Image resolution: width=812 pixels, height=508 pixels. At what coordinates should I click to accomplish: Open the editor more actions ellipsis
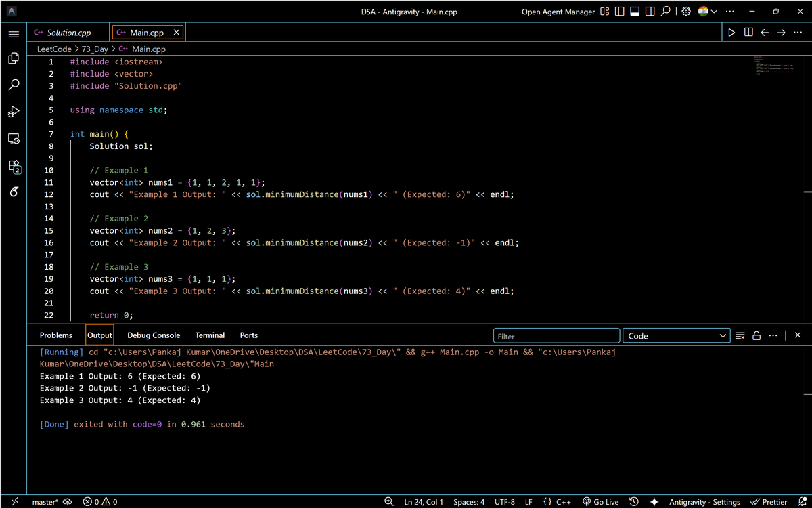click(x=797, y=33)
